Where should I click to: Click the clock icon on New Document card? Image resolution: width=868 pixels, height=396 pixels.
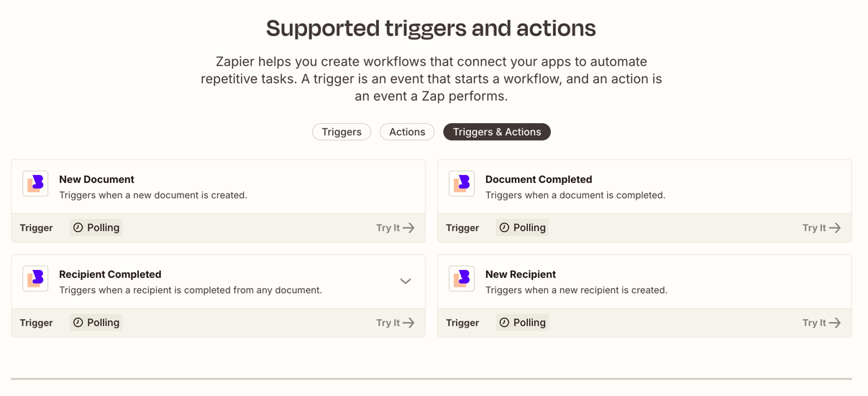[78, 228]
